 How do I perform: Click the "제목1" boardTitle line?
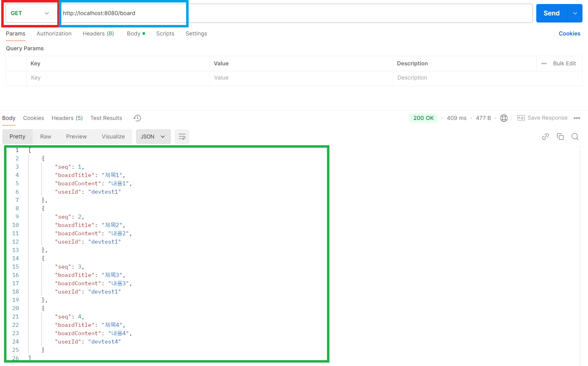point(90,175)
